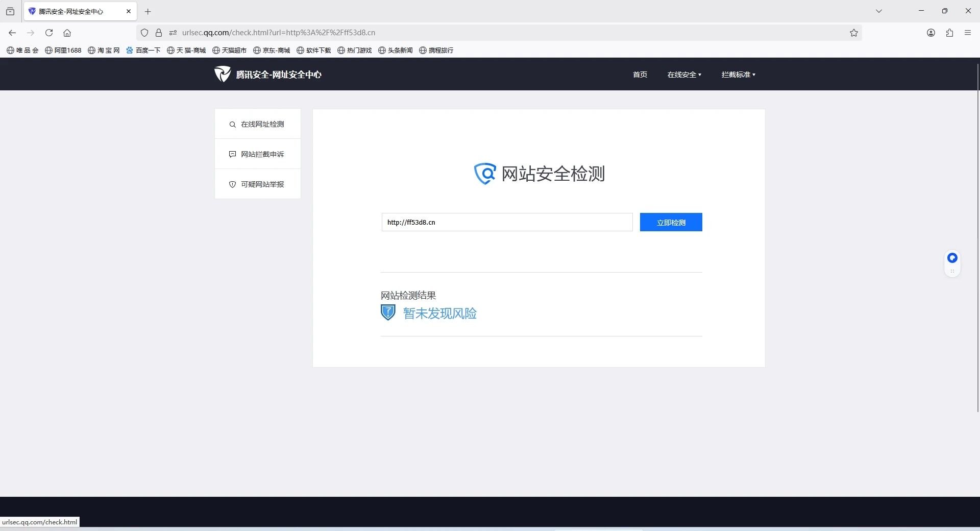Go to 首页 in the site navigation
Viewport: 980px width, 531px height.
coord(640,75)
